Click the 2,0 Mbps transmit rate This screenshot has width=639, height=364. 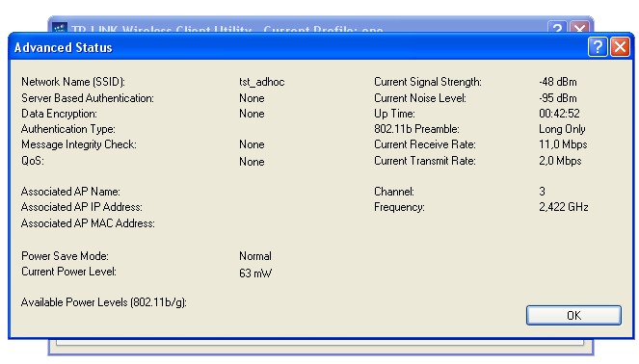point(560,161)
